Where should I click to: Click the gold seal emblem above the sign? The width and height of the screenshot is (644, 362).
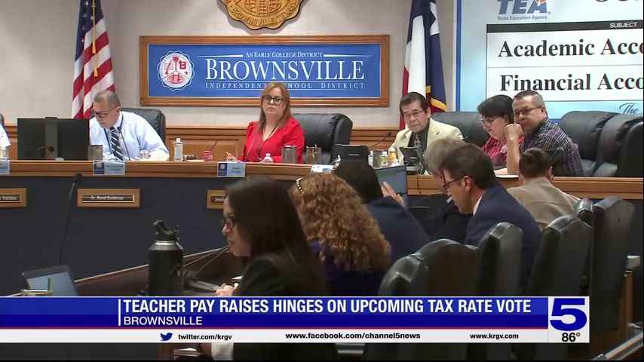click(x=262, y=12)
